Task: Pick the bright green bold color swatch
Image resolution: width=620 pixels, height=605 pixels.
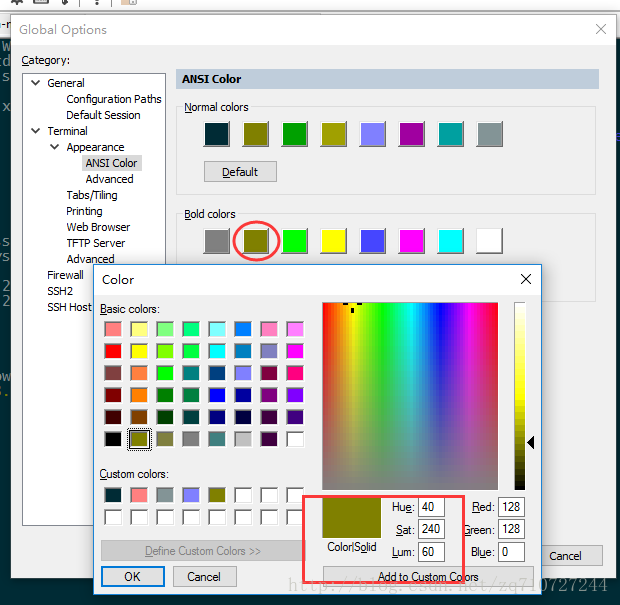Action: (295, 241)
